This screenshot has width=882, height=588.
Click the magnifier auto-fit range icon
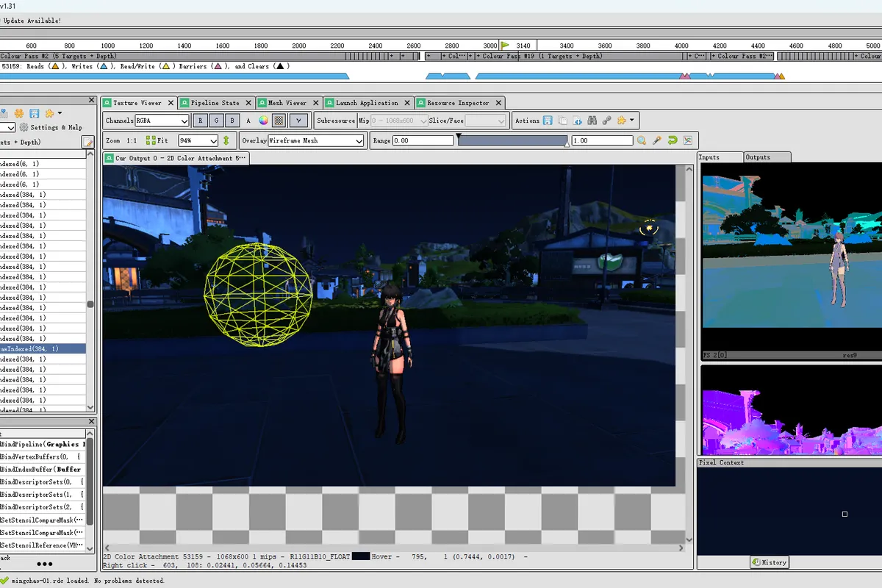click(x=642, y=140)
